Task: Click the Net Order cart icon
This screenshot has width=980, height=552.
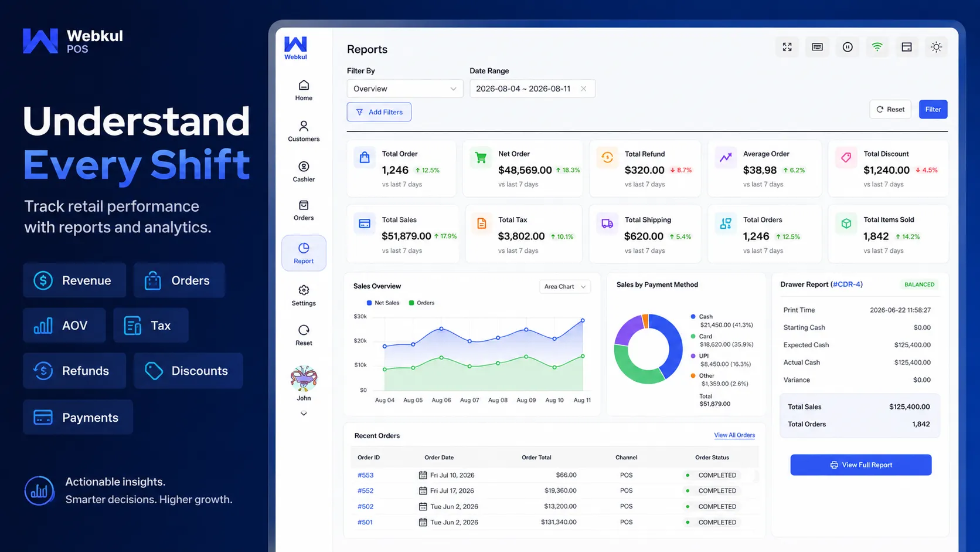Action: [481, 158]
